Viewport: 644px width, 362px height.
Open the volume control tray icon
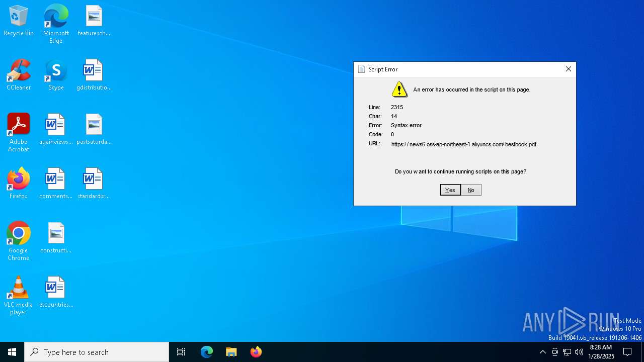click(579, 352)
